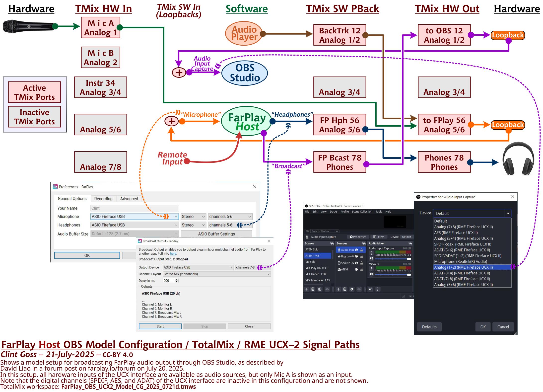
Task: Open OBS Tools menu
Action: tap(379, 212)
